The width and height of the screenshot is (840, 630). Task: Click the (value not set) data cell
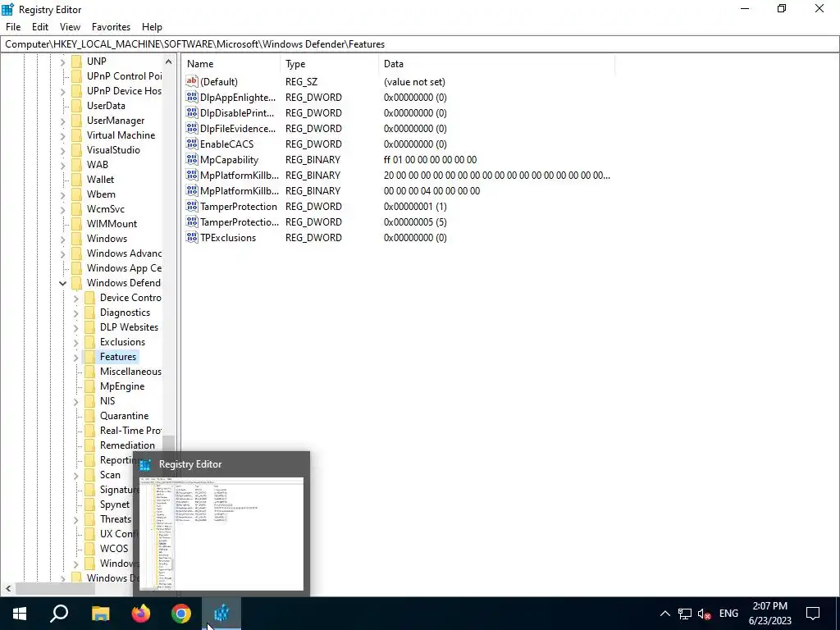point(414,82)
